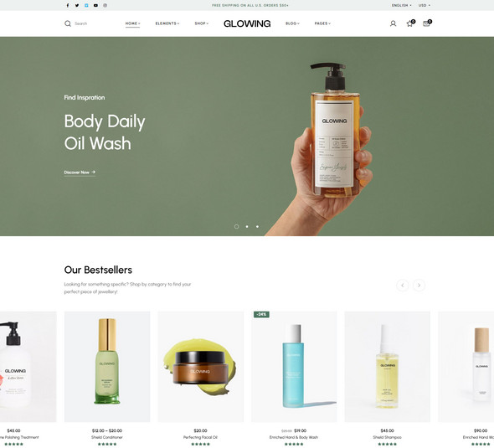Click the Perfecting Facial Oil product name
Viewport: 494px width, 448px height.
click(200, 437)
